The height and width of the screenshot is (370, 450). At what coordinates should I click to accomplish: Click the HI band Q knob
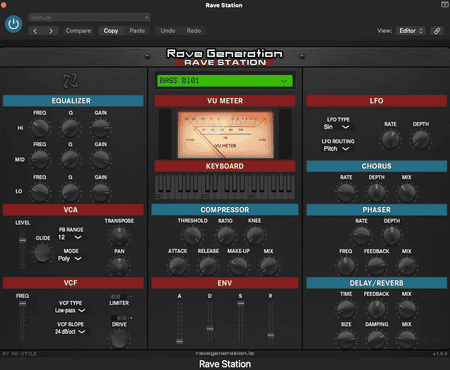71,128
